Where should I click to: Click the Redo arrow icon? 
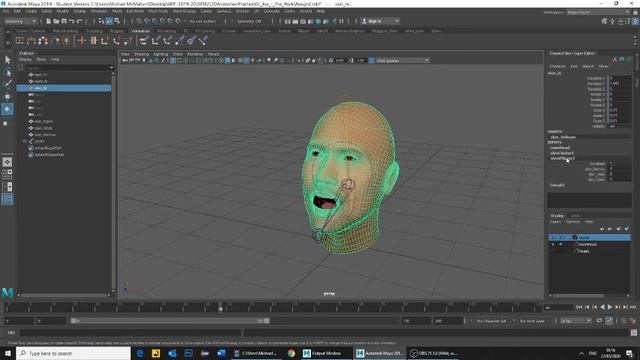[80, 21]
